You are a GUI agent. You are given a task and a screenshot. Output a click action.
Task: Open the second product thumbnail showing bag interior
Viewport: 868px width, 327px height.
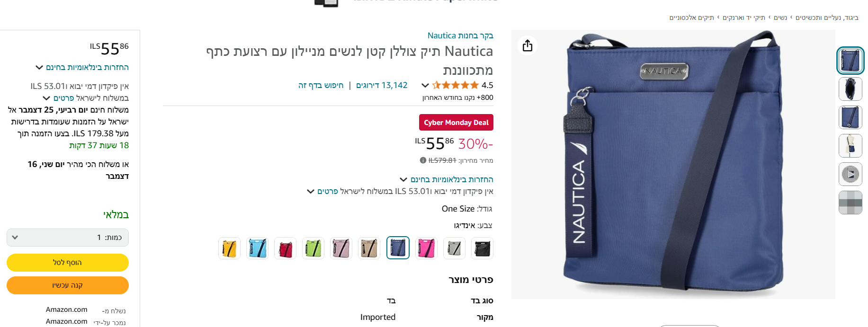tap(850, 89)
